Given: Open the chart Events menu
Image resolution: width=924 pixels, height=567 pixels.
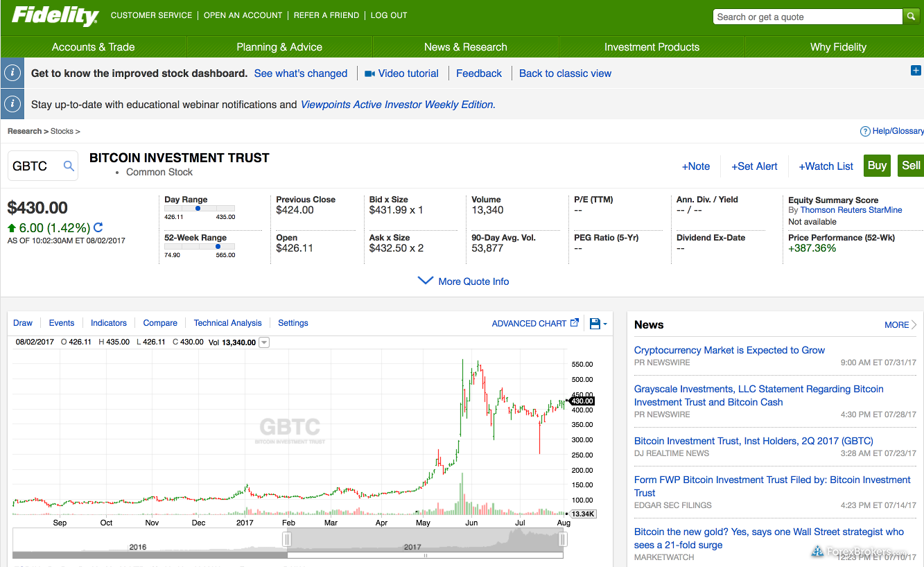Looking at the screenshot, I should click(62, 323).
